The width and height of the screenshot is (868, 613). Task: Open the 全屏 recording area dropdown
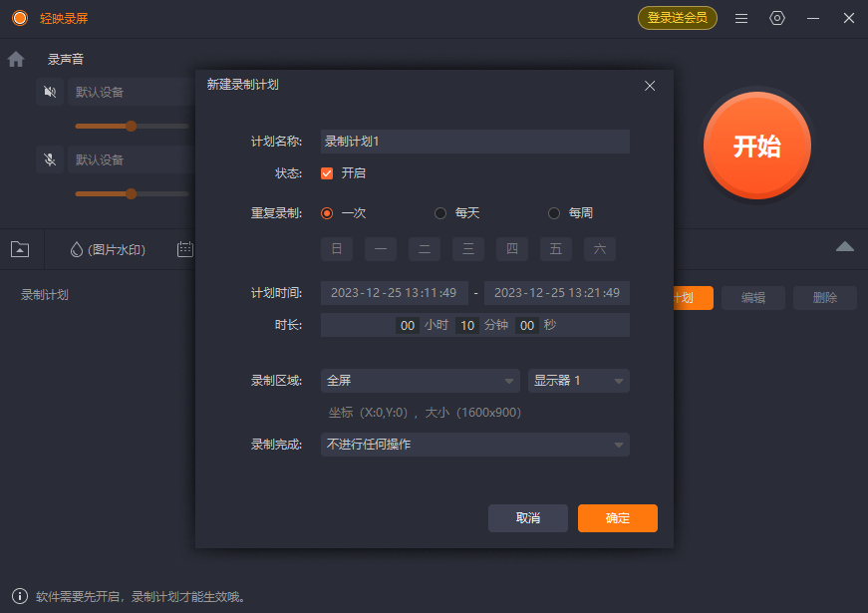419,381
